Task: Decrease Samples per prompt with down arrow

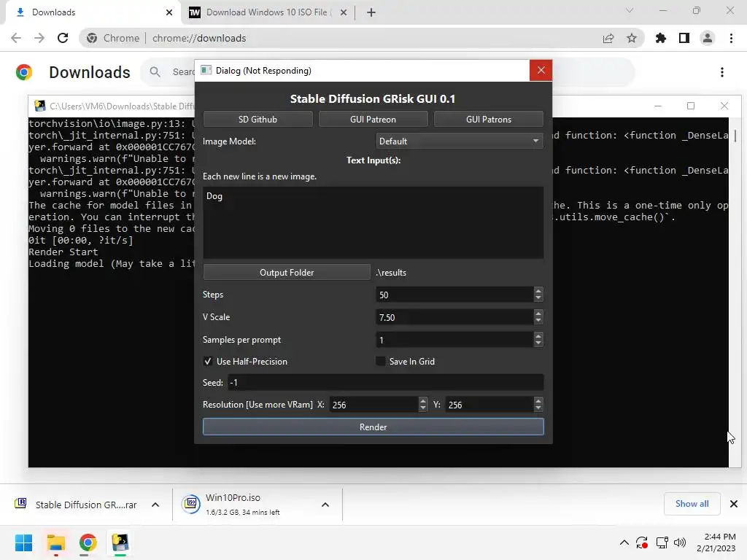Action: tap(538, 343)
